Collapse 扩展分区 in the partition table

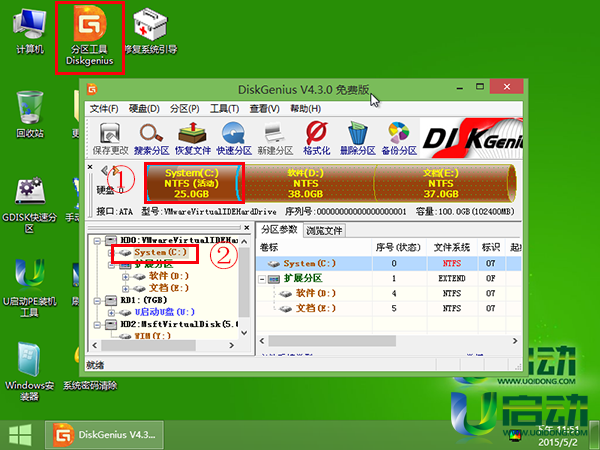tap(262, 279)
